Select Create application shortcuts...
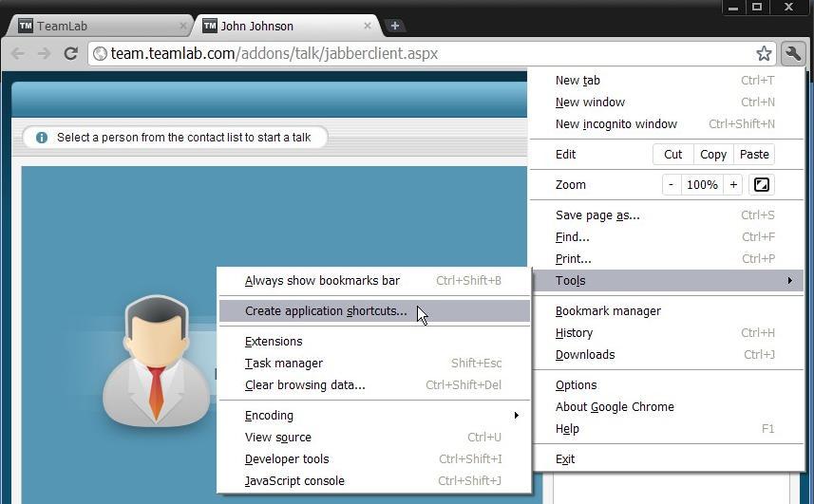The width and height of the screenshot is (814, 504). coord(374,311)
